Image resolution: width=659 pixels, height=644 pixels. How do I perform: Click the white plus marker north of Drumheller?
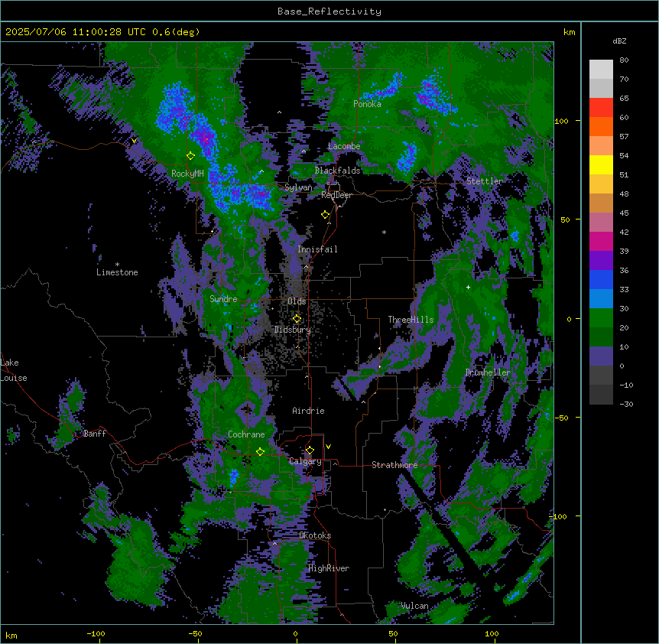pyautogui.click(x=468, y=287)
